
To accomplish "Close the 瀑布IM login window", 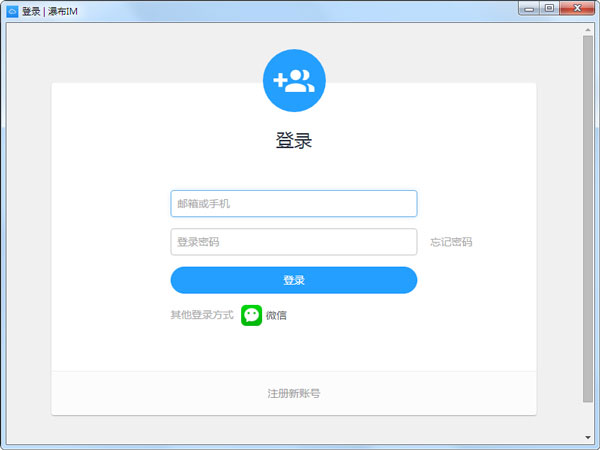I will (576, 8).
